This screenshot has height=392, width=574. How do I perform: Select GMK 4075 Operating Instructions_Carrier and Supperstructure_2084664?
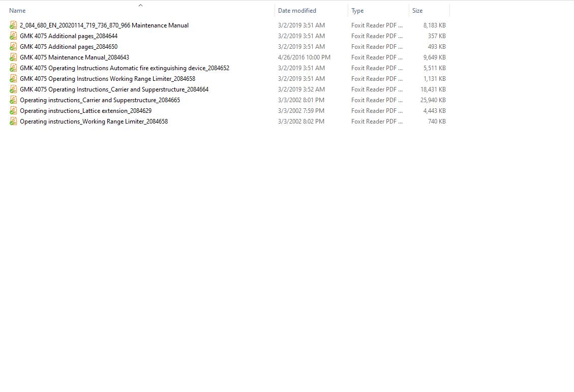tap(114, 89)
